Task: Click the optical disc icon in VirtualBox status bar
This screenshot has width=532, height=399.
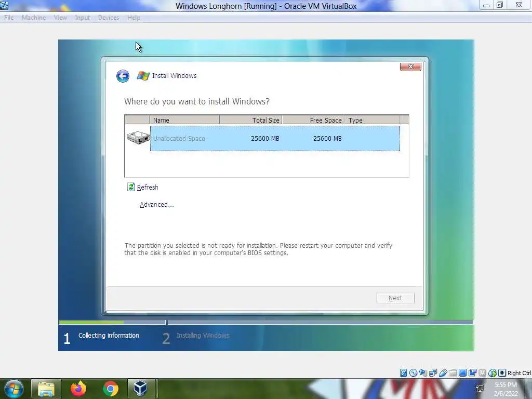Action: click(x=413, y=373)
